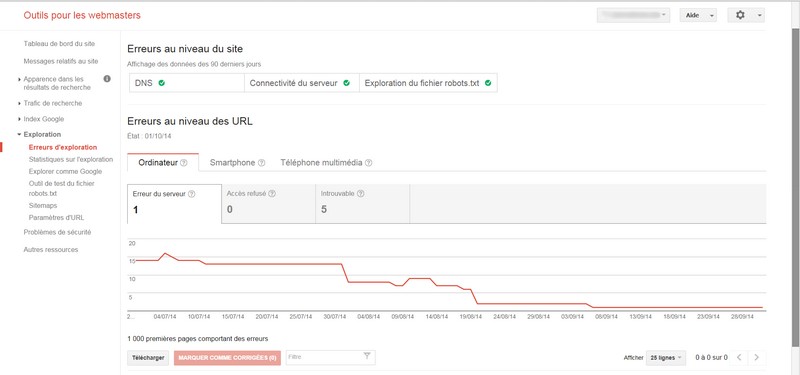
Task: Open help icon beside Erreur du serveur
Action: pos(192,194)
